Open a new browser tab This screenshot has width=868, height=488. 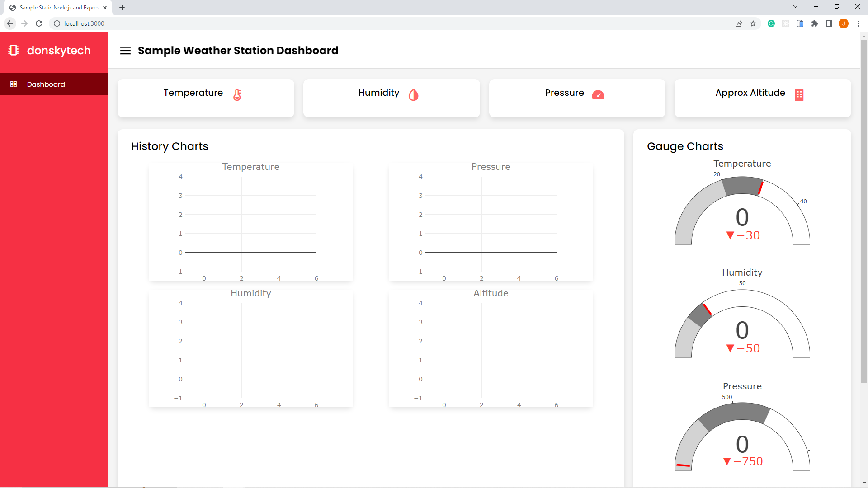tap(122, 8)
